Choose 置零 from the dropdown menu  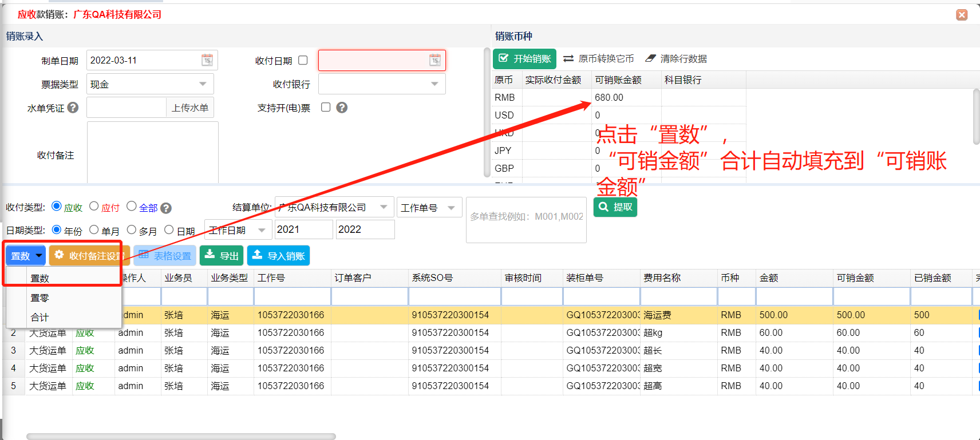tap(40, 298)
